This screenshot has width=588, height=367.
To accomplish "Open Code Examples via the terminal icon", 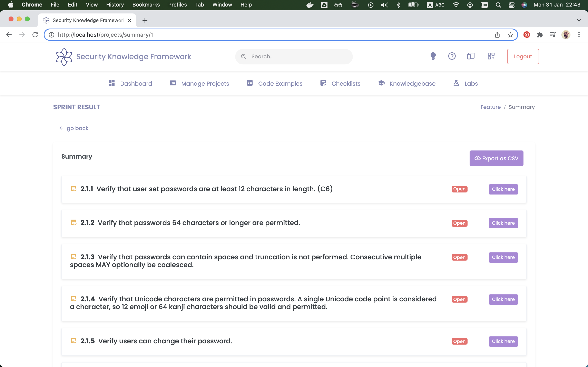I will 249,83.
